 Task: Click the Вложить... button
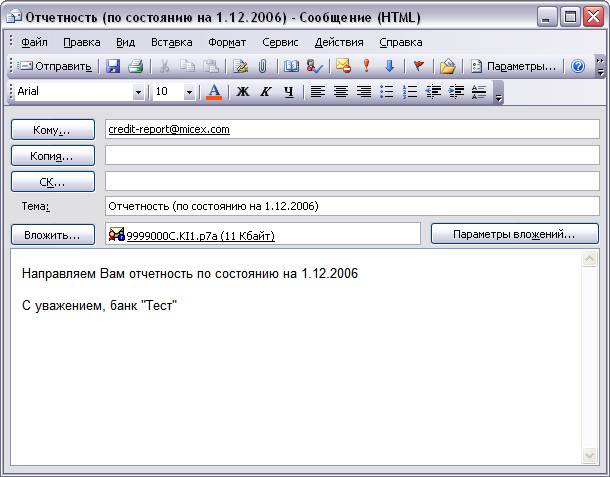coord(53,235)
